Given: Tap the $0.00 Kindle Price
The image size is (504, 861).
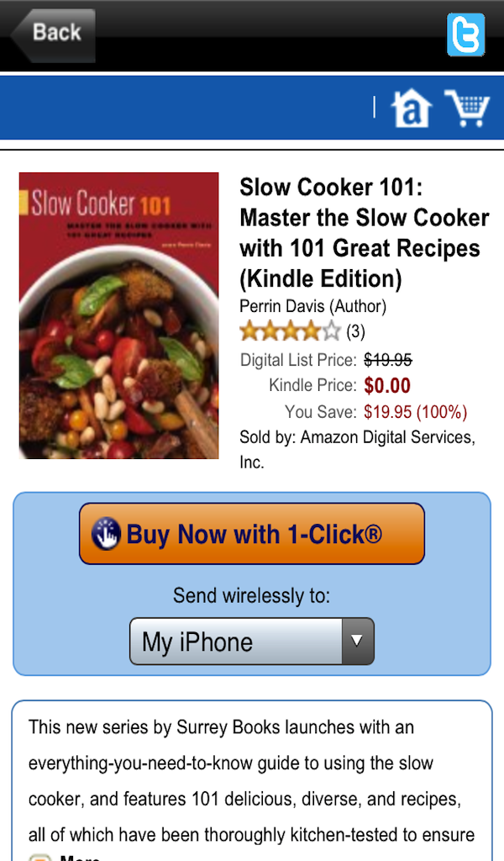Looking at the screenshot, I should click(x=387, y=385).
